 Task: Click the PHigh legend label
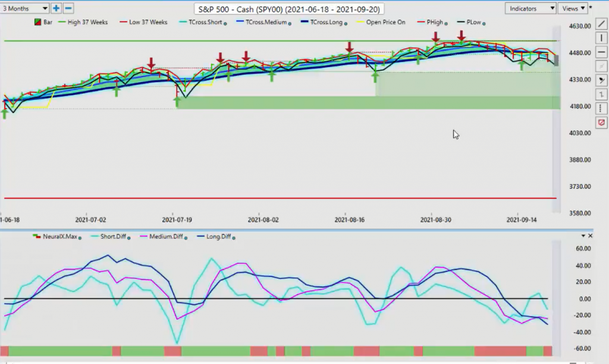coord(435,22)
